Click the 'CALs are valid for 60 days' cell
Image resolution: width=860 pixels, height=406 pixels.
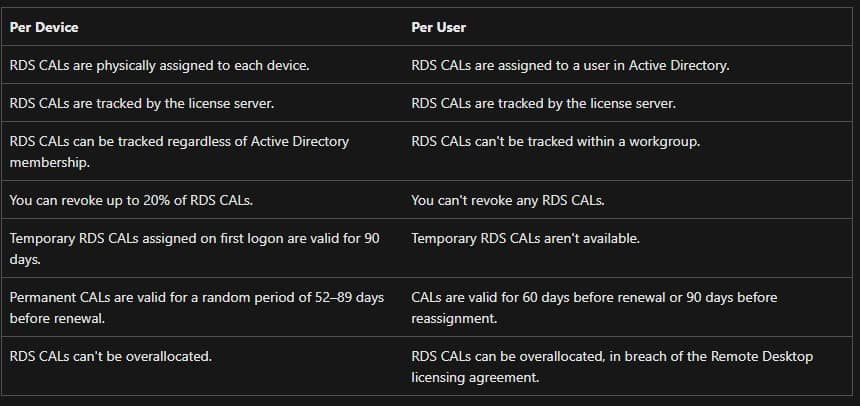click(594, 307)
